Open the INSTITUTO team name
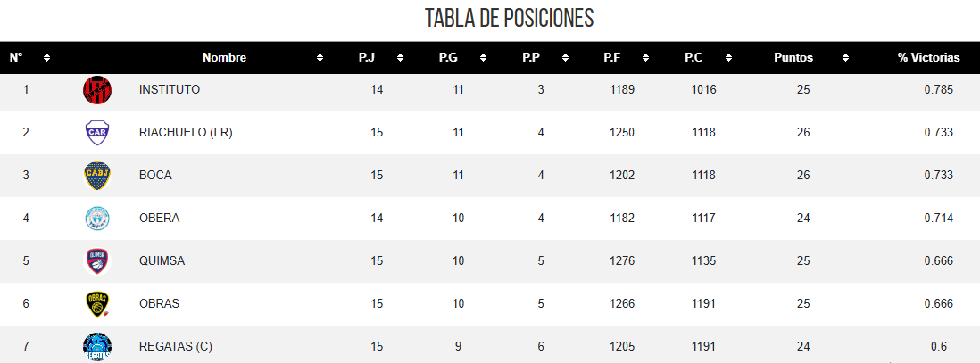 pos(170,90)
